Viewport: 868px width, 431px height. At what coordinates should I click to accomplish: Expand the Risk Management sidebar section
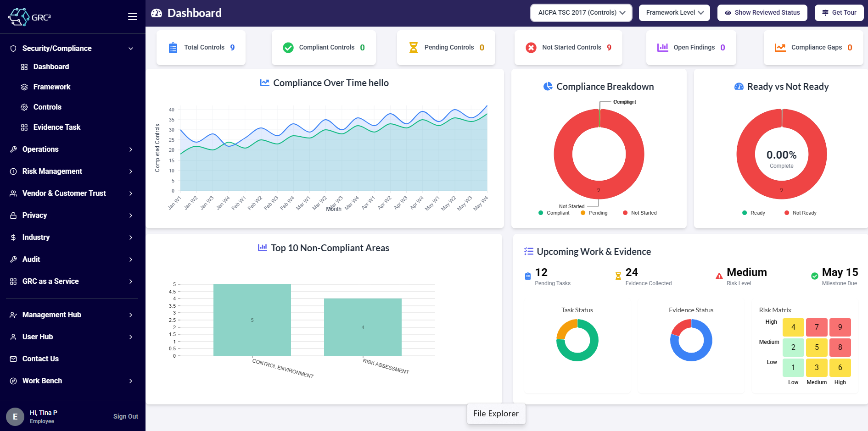point(52,171)
